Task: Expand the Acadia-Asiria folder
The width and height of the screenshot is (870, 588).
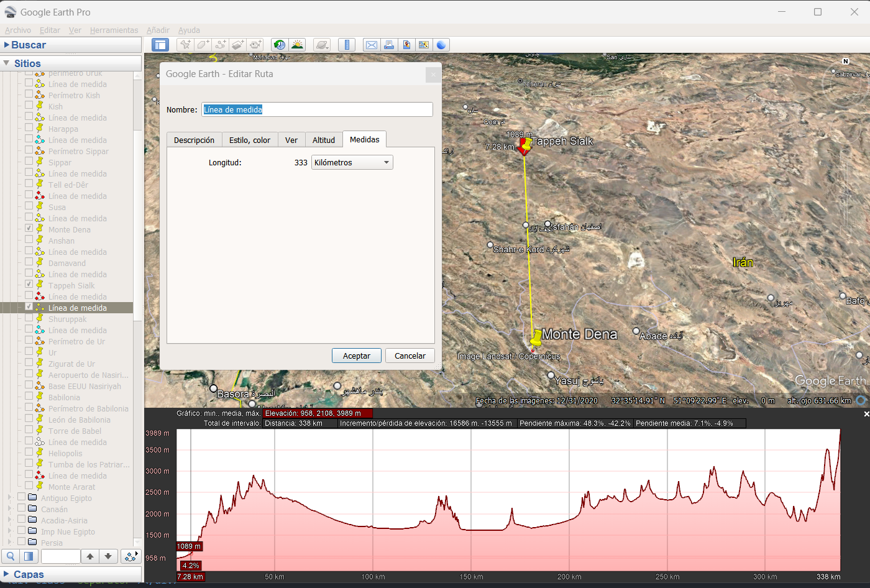Action: coord(9,520)
